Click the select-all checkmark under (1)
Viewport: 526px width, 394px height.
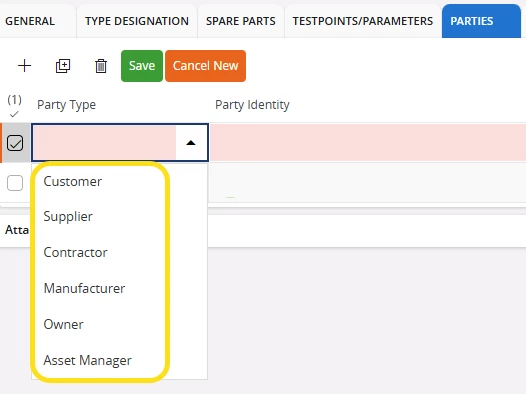click(14, 114)
